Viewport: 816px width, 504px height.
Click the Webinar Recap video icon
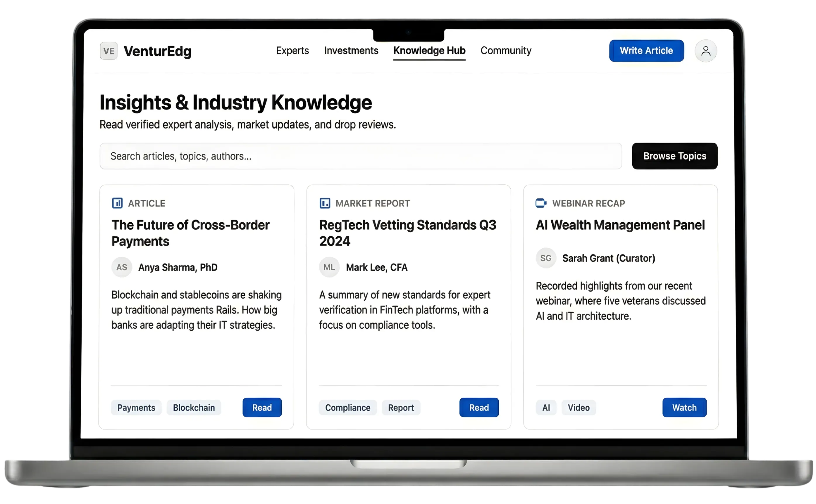[x=541, y=203]
